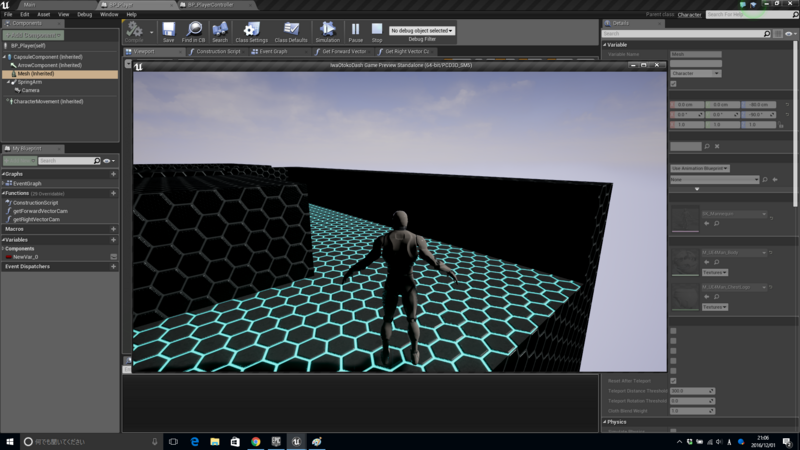Image resolution: width=800 pixels, height=450 pixels.
Task: Open Textures dropdown under M_UE4Man_ChestLogo
Action: pyautogui.click(x=714, y=307)
